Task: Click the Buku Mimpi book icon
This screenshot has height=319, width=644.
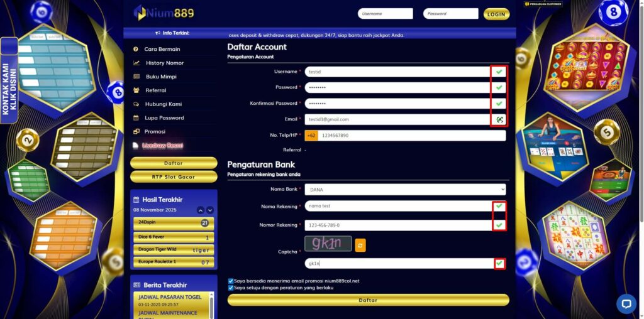Action: (x=136, y=77)
